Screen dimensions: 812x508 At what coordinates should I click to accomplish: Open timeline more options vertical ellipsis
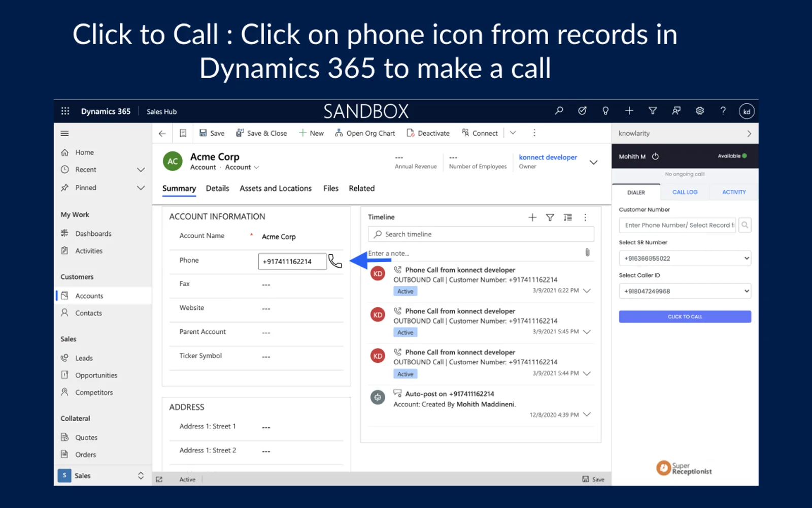point(585,217)
